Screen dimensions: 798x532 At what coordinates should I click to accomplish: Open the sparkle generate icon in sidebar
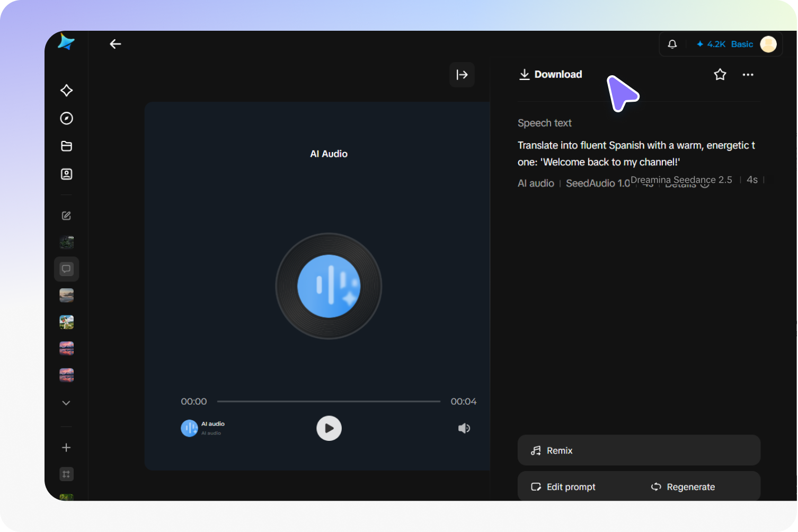[66, 90]
